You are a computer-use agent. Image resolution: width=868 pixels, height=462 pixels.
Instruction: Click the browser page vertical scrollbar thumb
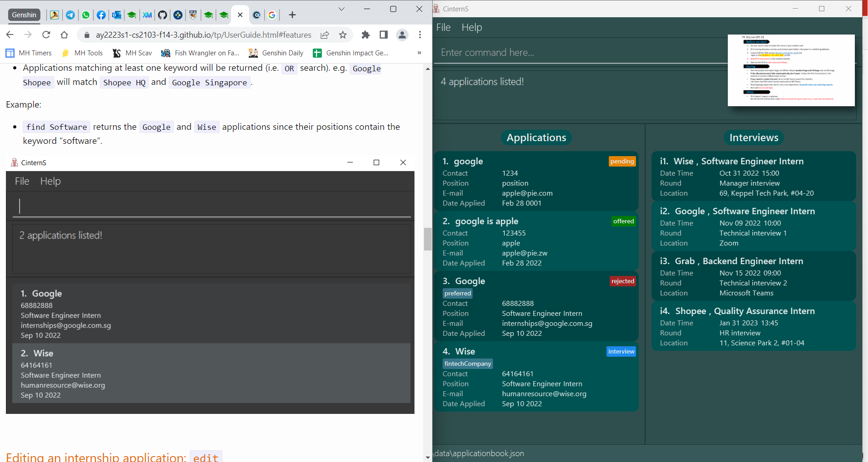428,239
